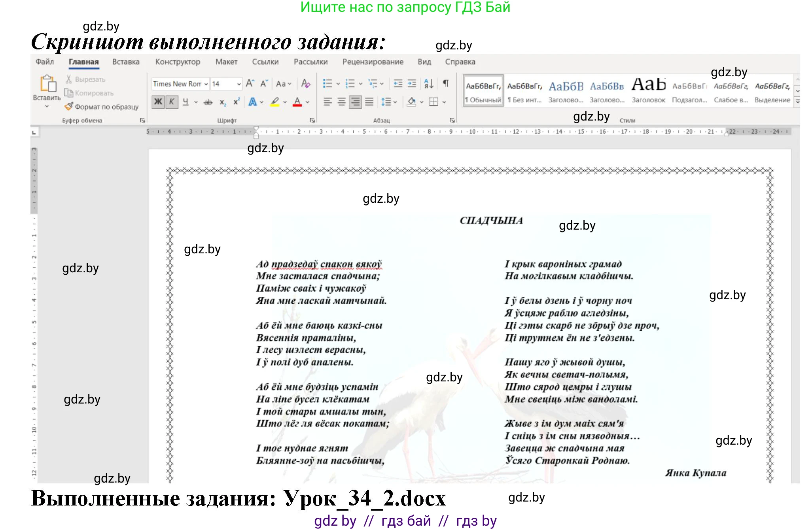Open the Paragraph (Абзац) dialog launcher

[x=452, y=120]
